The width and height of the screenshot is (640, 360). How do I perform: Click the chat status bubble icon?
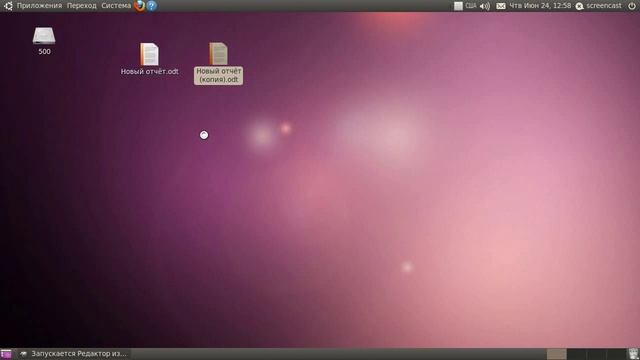coord(580,6)
